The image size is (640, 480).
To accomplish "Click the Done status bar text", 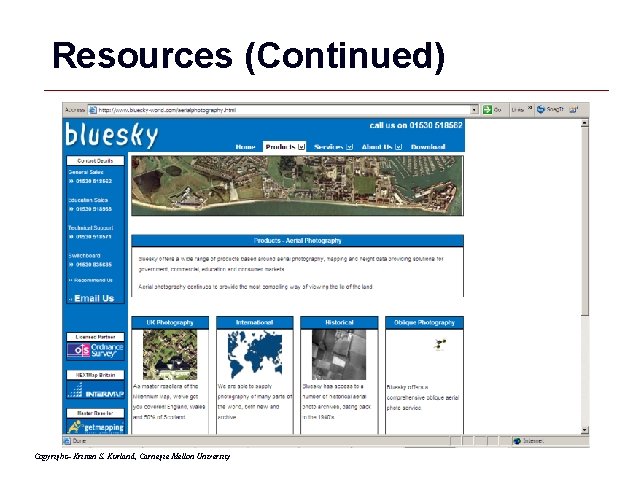I will [x=79, y=441].
